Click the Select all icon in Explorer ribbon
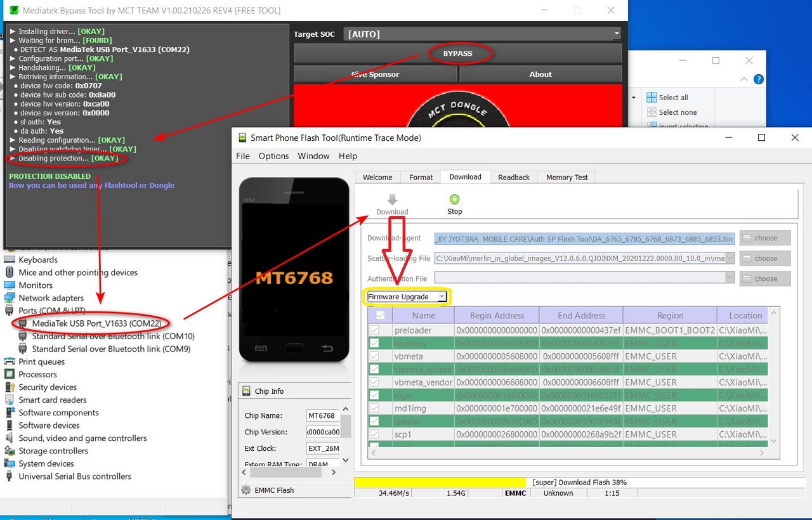 pos(652,98)
